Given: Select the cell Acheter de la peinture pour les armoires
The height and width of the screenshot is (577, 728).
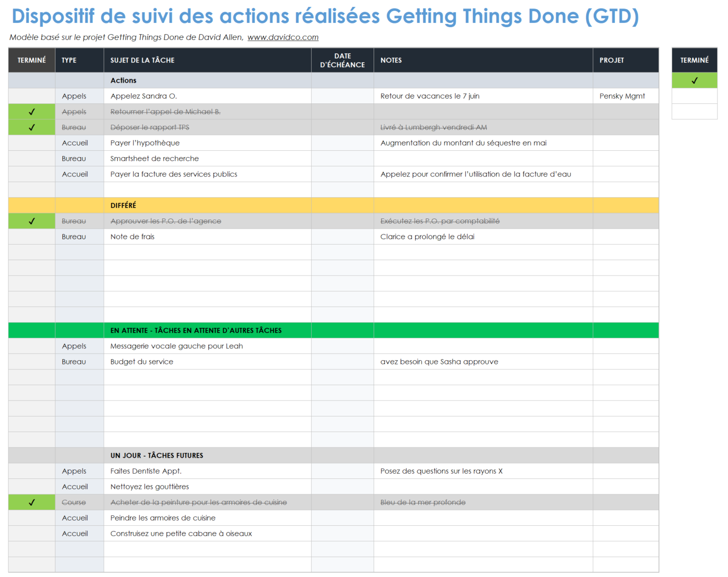Looking at the screenshot, I should point(207,502).
